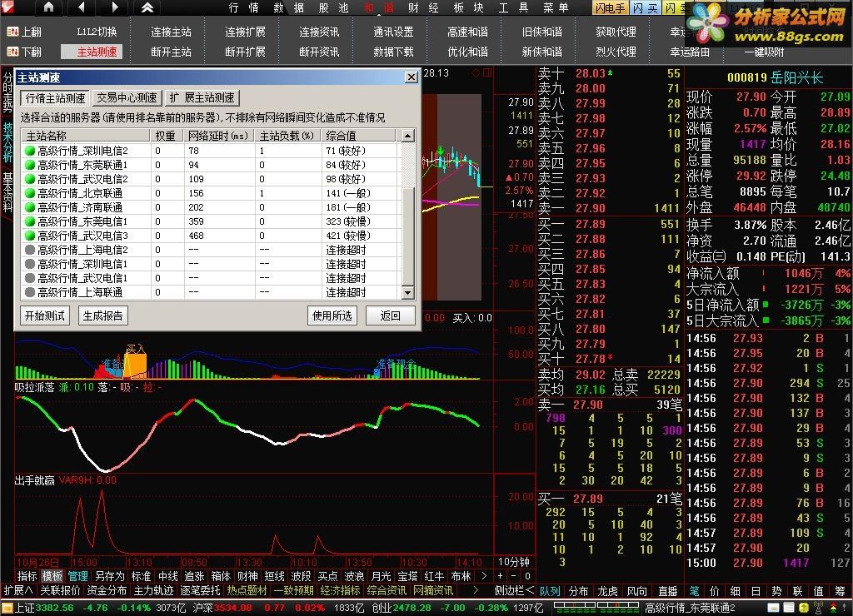This screenshot has height=616, width=853.
Task: Click the forward arrow in top bar
Action: [x=115, y=7]
